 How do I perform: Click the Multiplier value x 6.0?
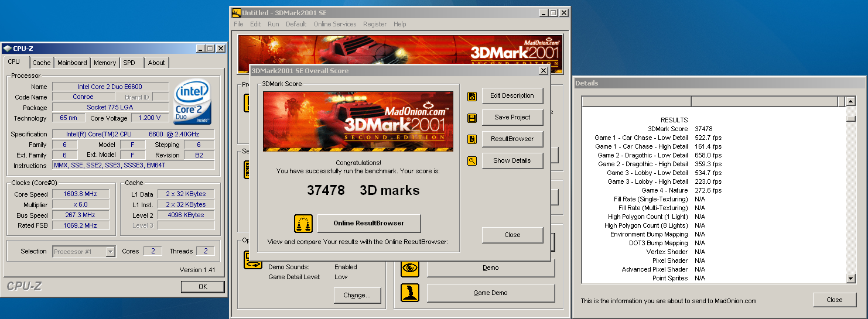pos(80,205)
